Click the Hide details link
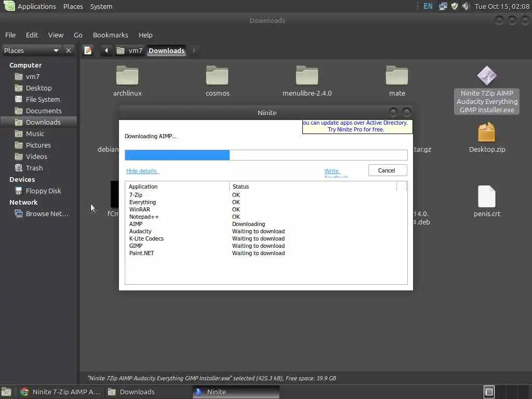This screenshot has width=532, height=399. [x=141, y=171]
